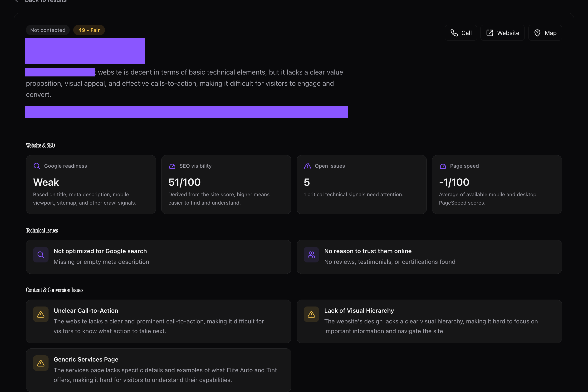Click the Page speed gauge icon
Image resolution: width=588 pixels, height=392 pixels.
click(443, 166)
